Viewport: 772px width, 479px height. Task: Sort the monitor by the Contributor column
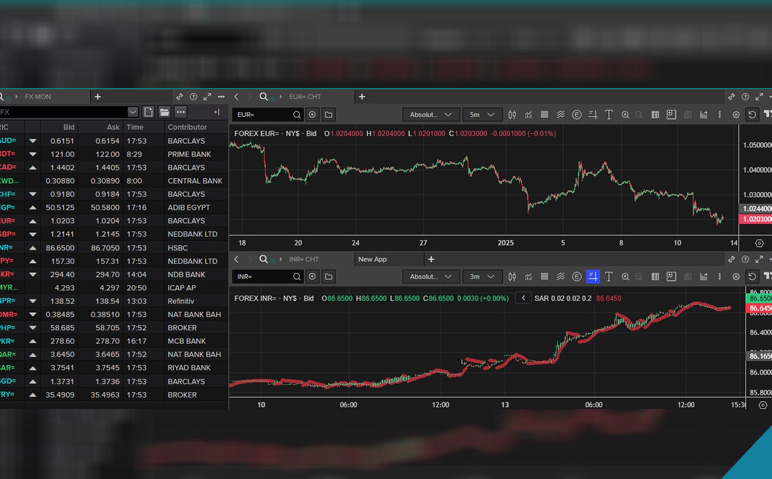pos(187,127)
